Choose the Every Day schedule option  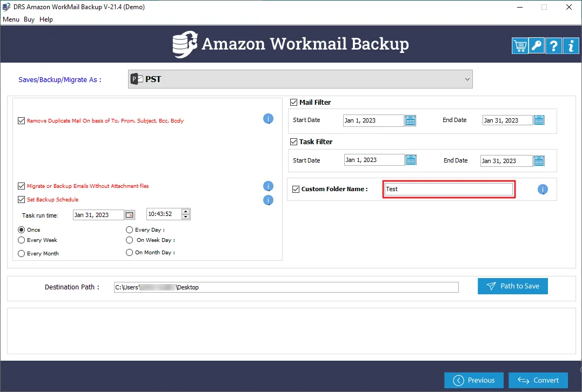point(129,230)
